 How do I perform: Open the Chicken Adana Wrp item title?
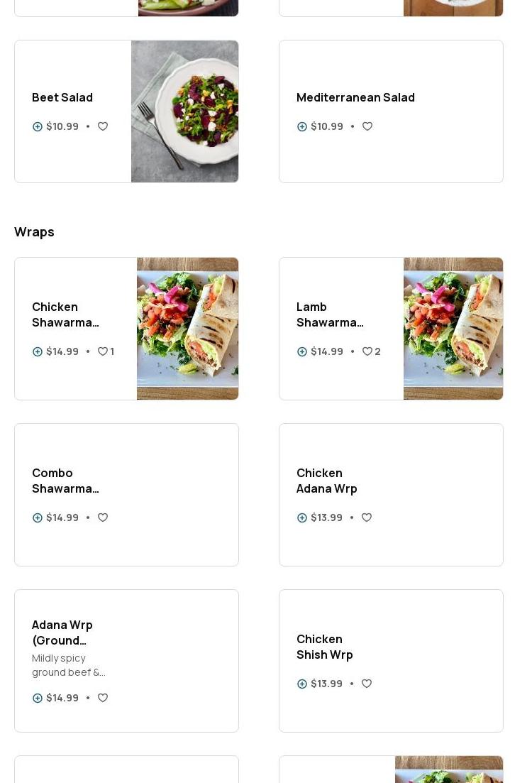pos(326,481)
